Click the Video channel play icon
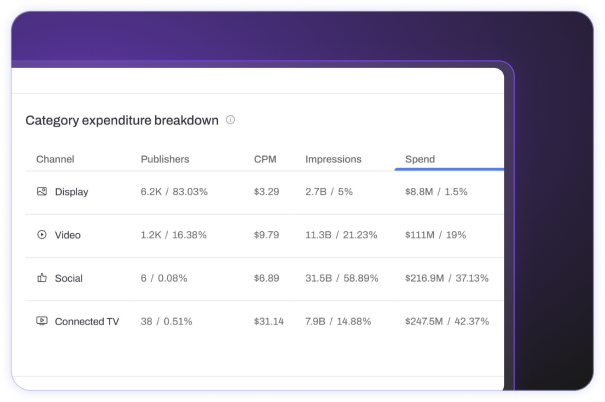The height and width of the screenshot is (402, 605). (x=42, y=235)
